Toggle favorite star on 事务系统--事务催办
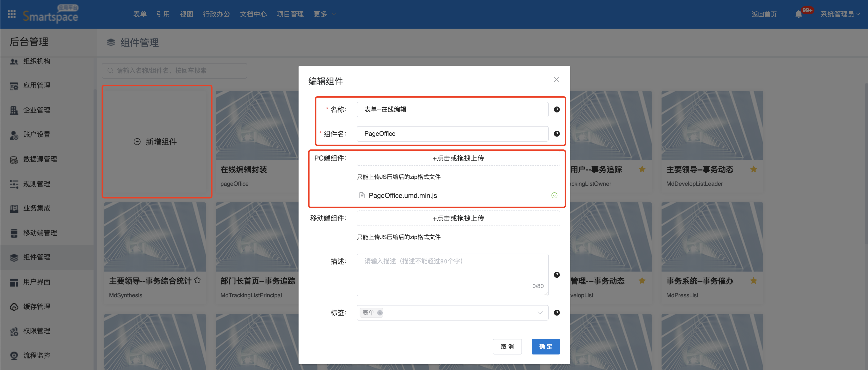 click(x=753, y=280)
